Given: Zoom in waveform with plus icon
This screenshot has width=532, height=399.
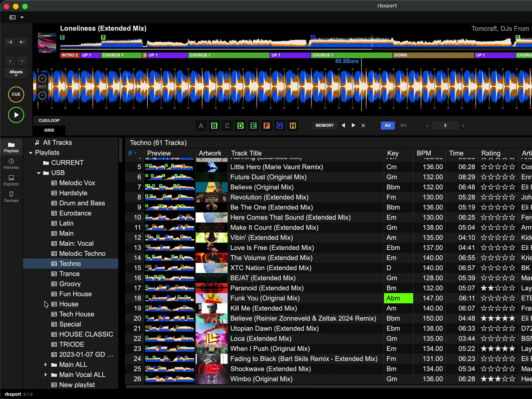Looking at the screenshot, I should pyautogui.click(x=42, y=78).
